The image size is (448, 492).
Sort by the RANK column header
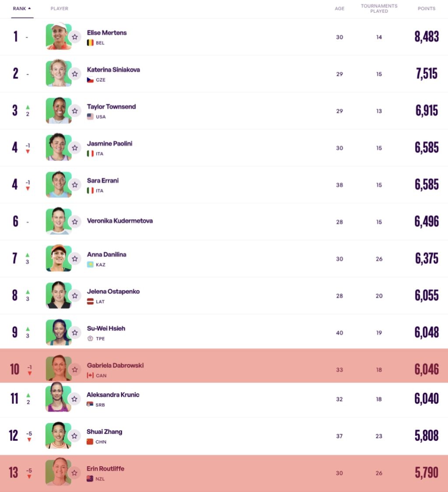click(x=22, y=9)
